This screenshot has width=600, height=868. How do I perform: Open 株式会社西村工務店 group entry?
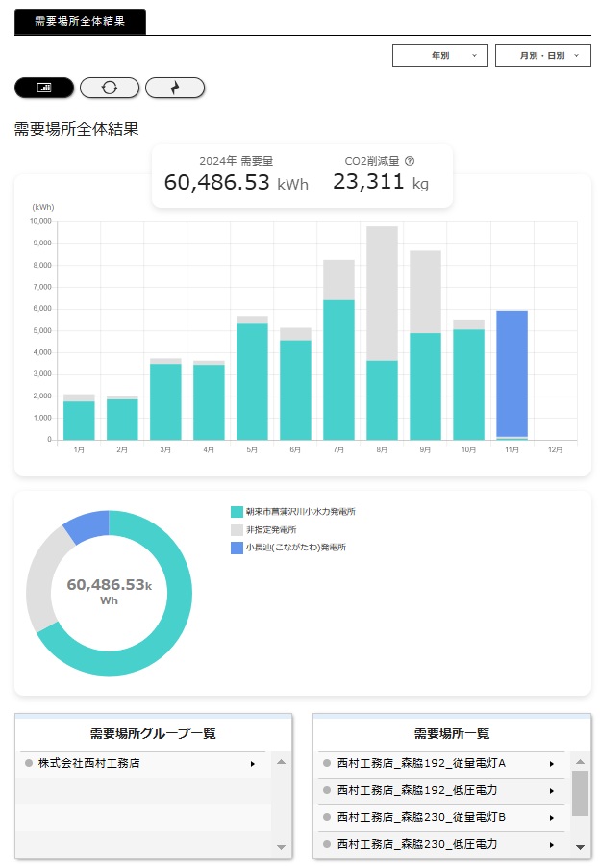click(89, 764)
